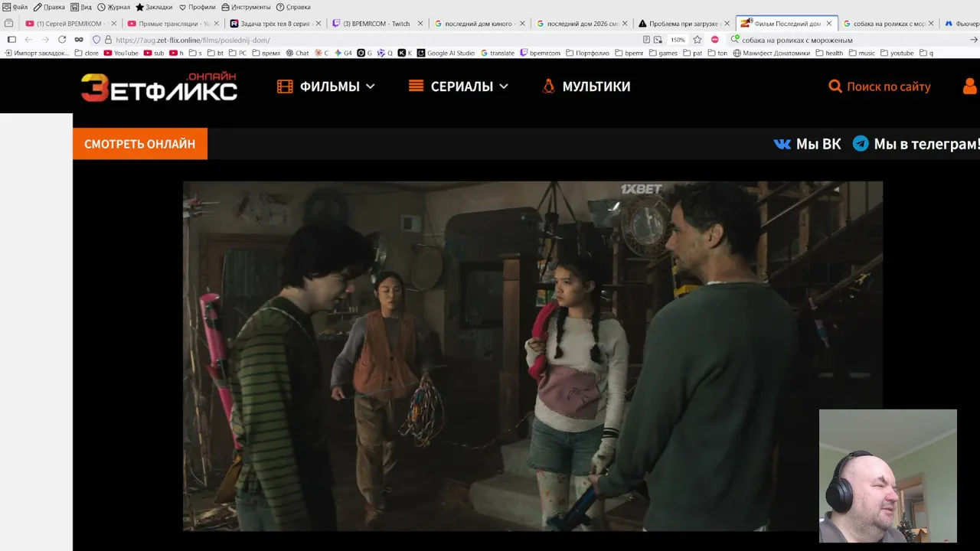The height and width of the screenshot is (551, 980).
Task: Open the Инструменты menu
Action: (x=246, y=7)
